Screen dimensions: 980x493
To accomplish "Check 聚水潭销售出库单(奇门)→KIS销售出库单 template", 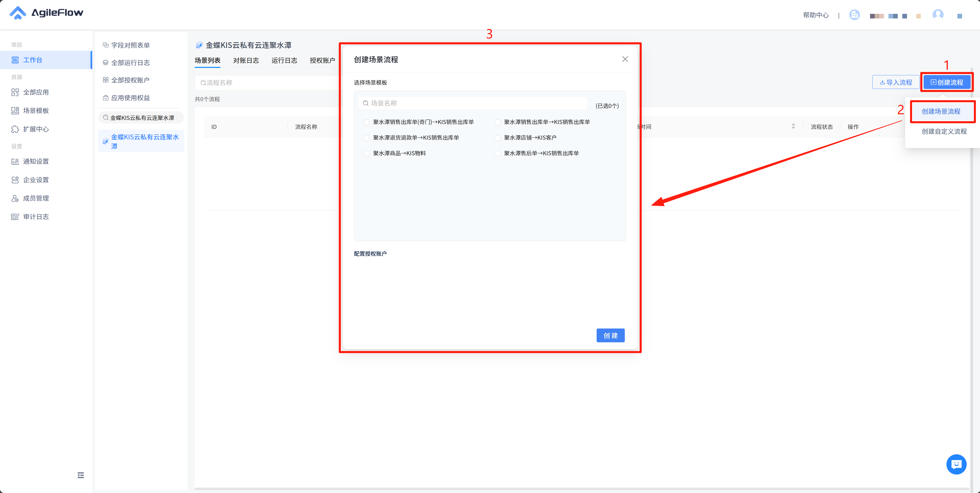I will (x=367, y=122).
